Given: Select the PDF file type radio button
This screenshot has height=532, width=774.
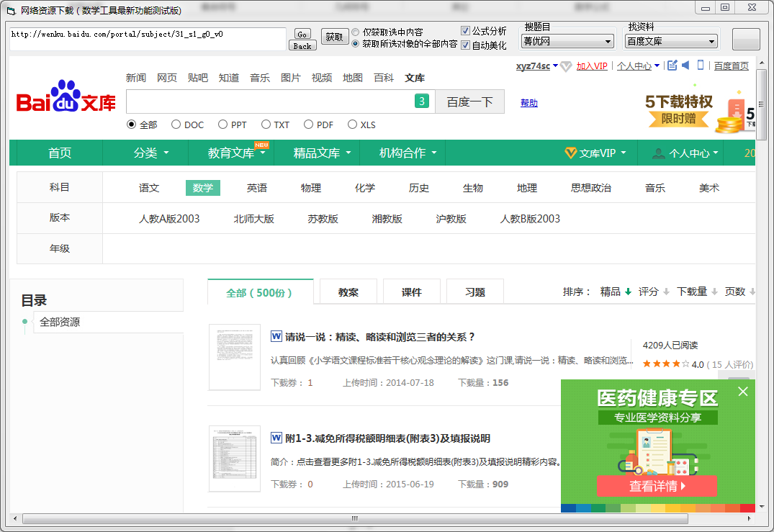Looking at the screenshot, I should tap(309, 125).
